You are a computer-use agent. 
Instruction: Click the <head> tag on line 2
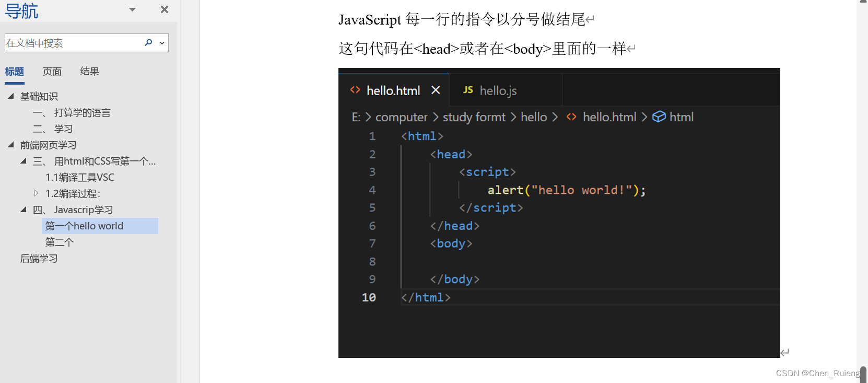click(x=451, y=154)
